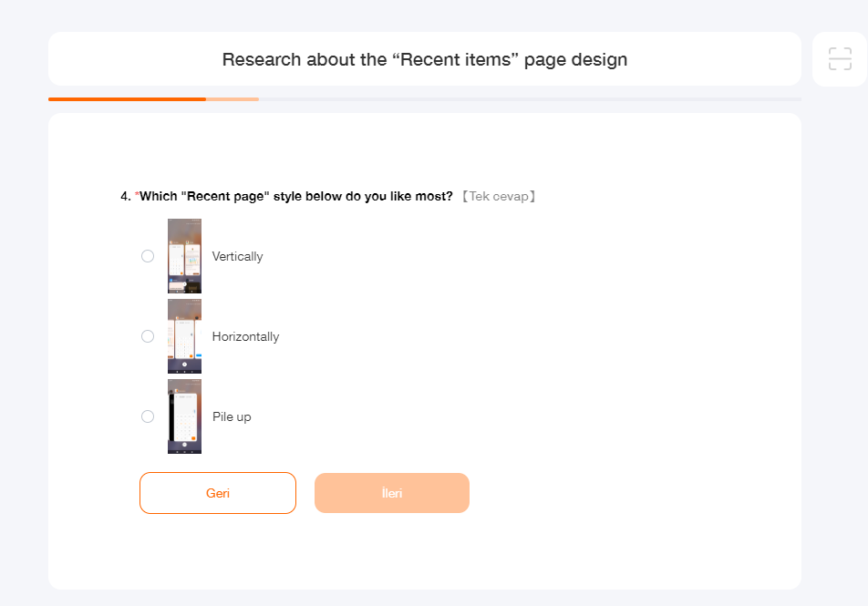Viewport: 868px width, 606px height.
Task: Click the Tek cevap single-answer tag
Action: click(498, 197)
